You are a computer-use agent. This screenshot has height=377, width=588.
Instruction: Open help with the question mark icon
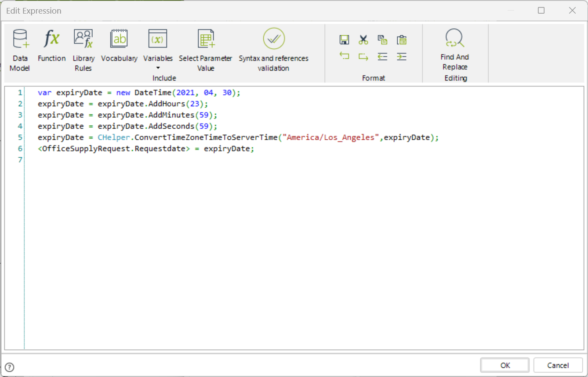(x=9, y=367)
